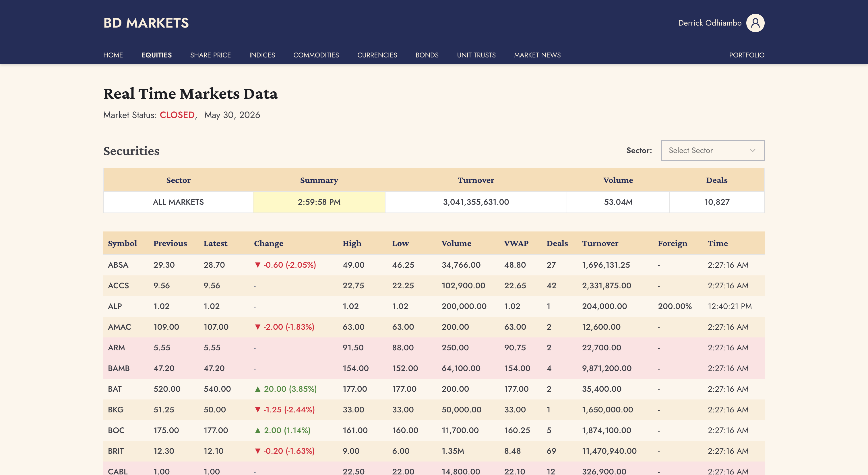
Task: Click the ABSA down arrow change icon
Action: [x=257, y=265]
